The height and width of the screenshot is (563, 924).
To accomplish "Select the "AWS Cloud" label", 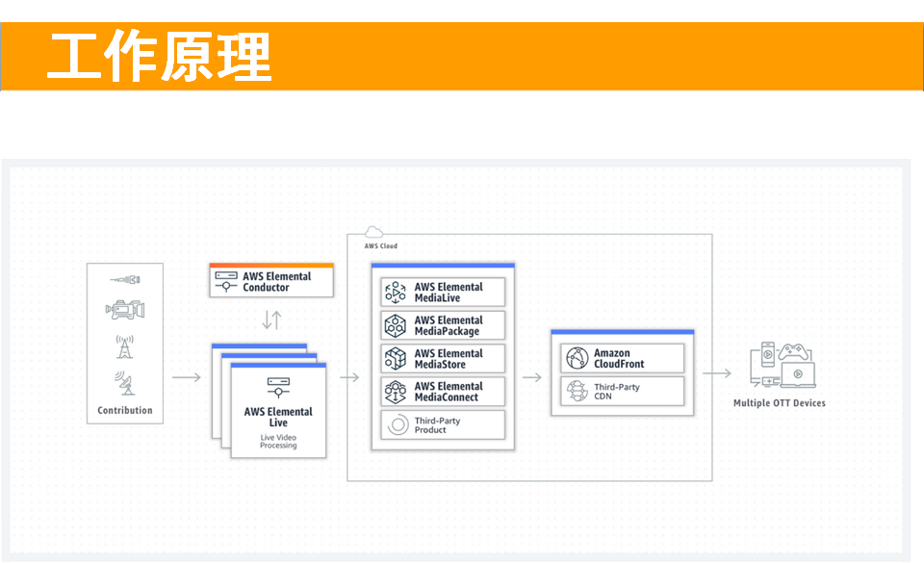I will (x=381, y=246).
